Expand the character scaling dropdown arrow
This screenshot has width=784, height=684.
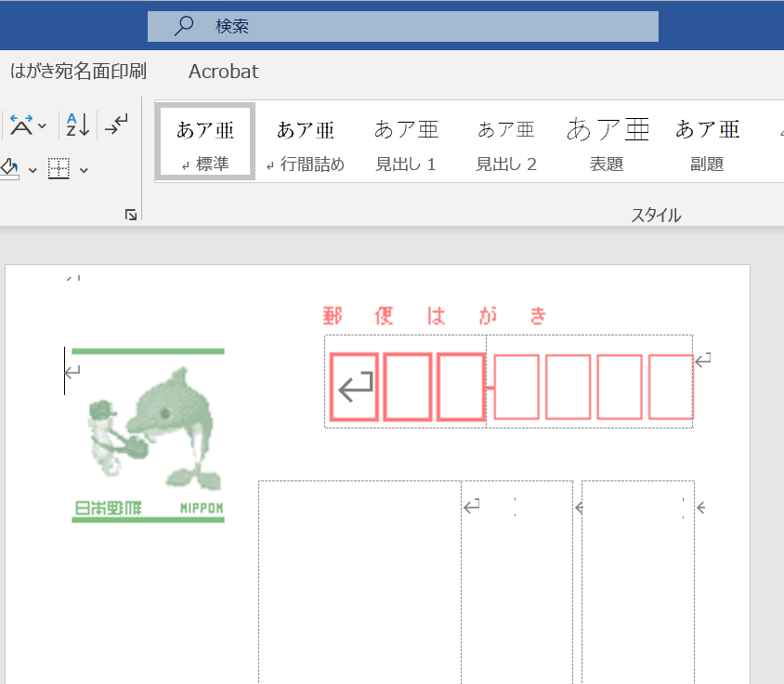coord(43,125)
